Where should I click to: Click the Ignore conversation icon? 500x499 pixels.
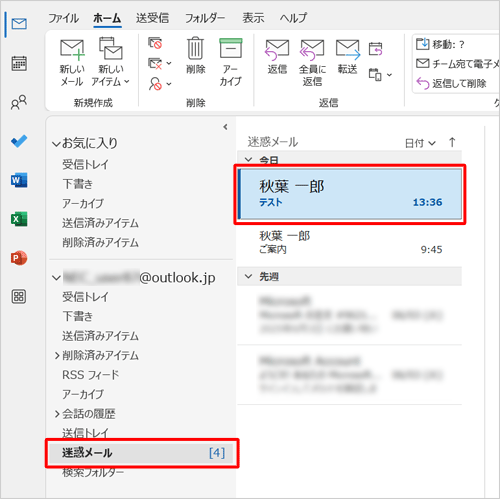[155, 43]
